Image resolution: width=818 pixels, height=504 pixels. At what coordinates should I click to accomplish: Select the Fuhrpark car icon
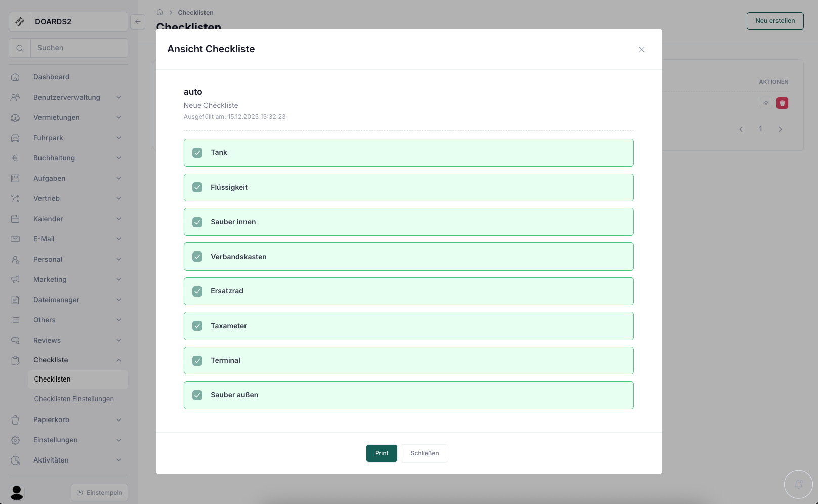15,138
